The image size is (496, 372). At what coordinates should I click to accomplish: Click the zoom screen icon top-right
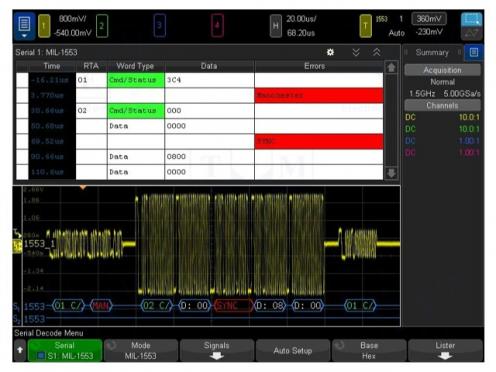(472, 19)
